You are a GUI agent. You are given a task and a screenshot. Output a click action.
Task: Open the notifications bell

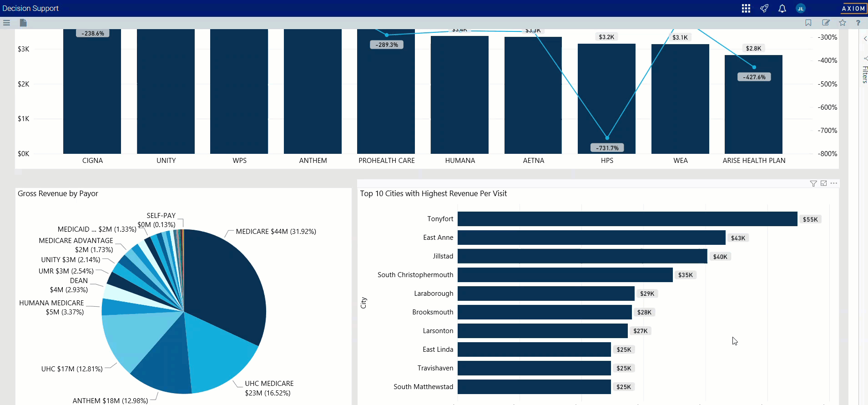[782, 8]
